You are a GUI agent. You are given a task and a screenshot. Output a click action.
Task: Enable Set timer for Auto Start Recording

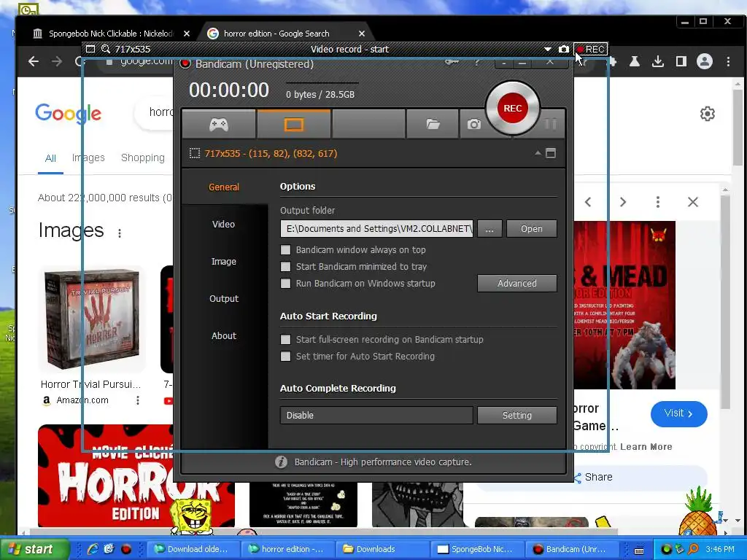point(285,356)
